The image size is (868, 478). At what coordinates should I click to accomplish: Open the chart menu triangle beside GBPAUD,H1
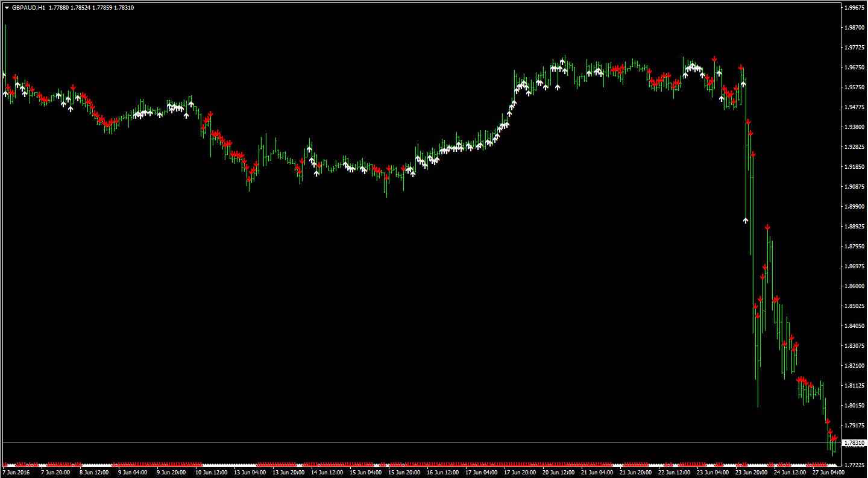click(7, 8)
